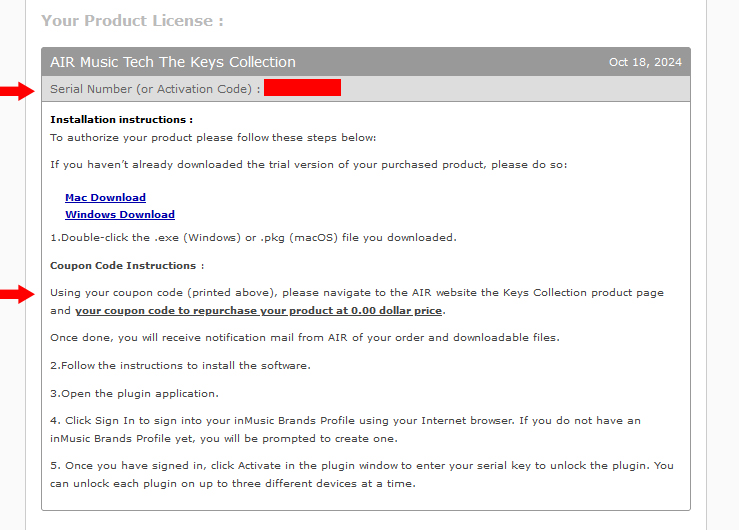The width and height of the screenshot is (739, 530).
Task: Click the Mac Download link
Action: coord(105,198)
